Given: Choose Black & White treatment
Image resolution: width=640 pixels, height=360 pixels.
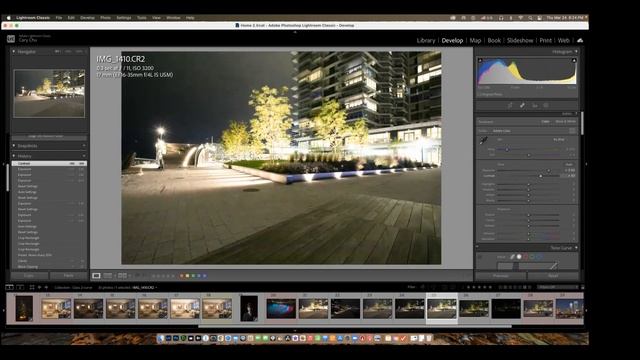Looking at the screenshot, I should 565,122.
